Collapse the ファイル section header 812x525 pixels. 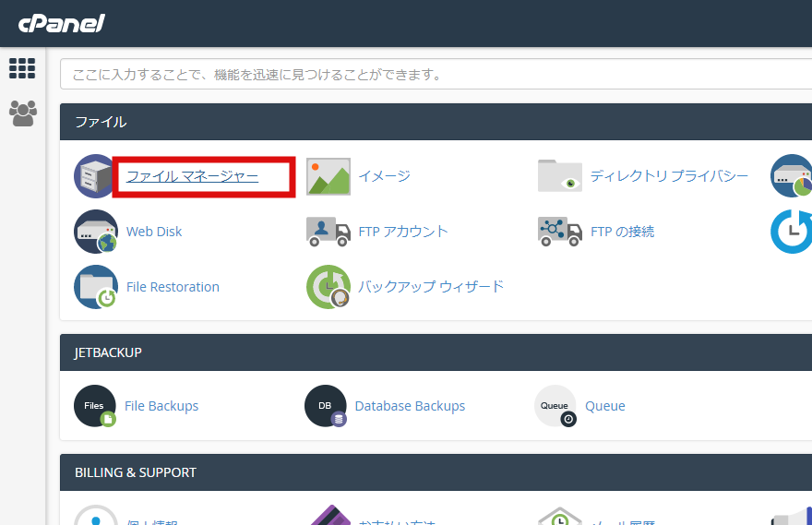click(x=436, y=122)
